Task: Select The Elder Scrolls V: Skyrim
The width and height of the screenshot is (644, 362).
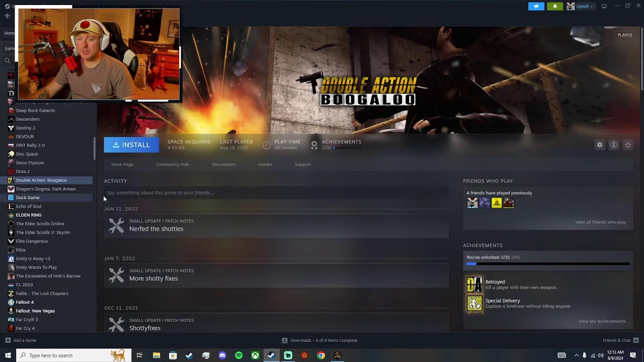Action: click(x=43, y=232)
